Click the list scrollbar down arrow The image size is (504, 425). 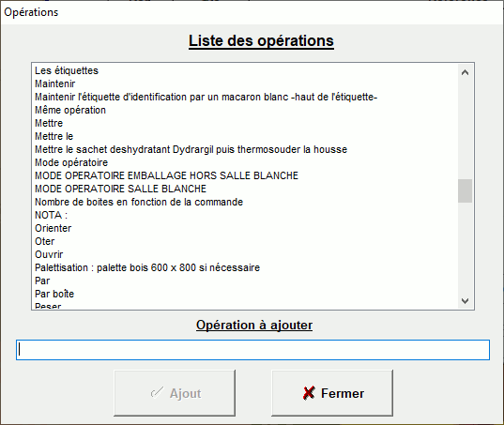(x=465, y=300)
